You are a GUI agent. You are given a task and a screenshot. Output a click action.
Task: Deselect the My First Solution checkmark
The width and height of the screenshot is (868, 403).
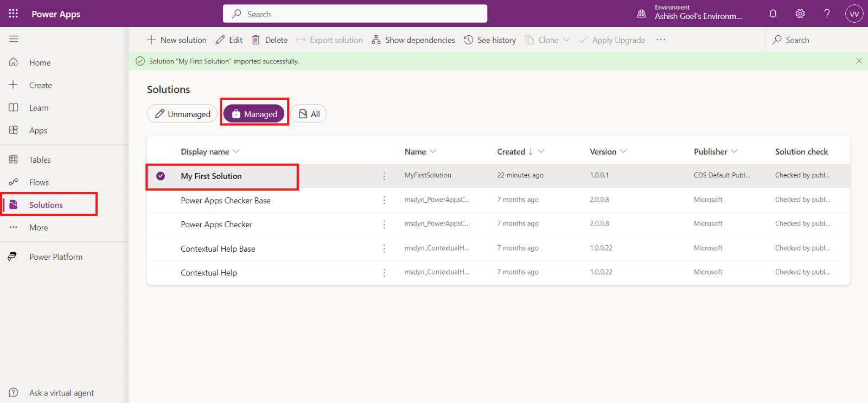161,176
